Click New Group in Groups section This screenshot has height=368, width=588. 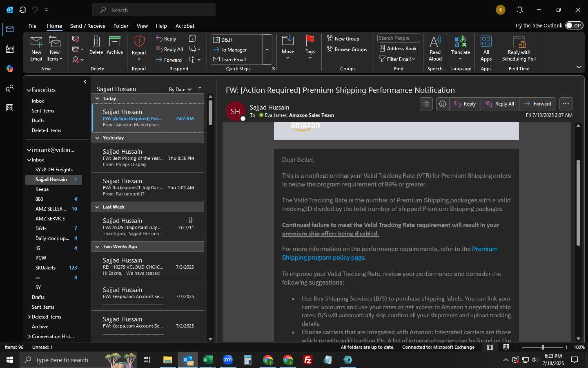click(343, 38)
